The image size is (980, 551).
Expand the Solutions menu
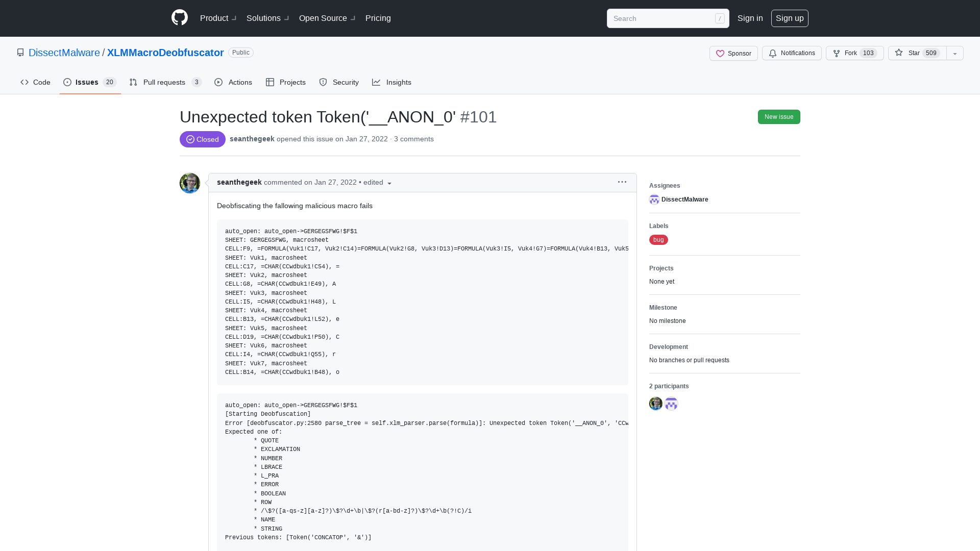268,18
